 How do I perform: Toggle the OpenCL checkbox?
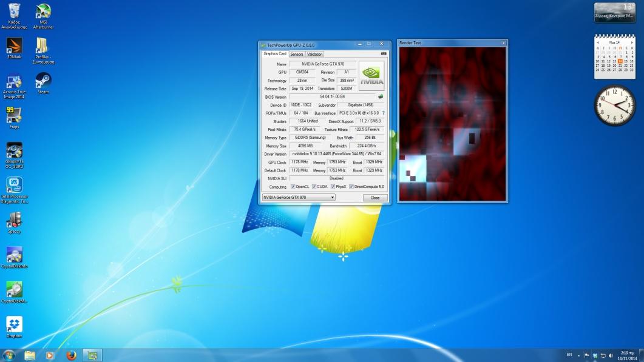[x=293, y=187]
